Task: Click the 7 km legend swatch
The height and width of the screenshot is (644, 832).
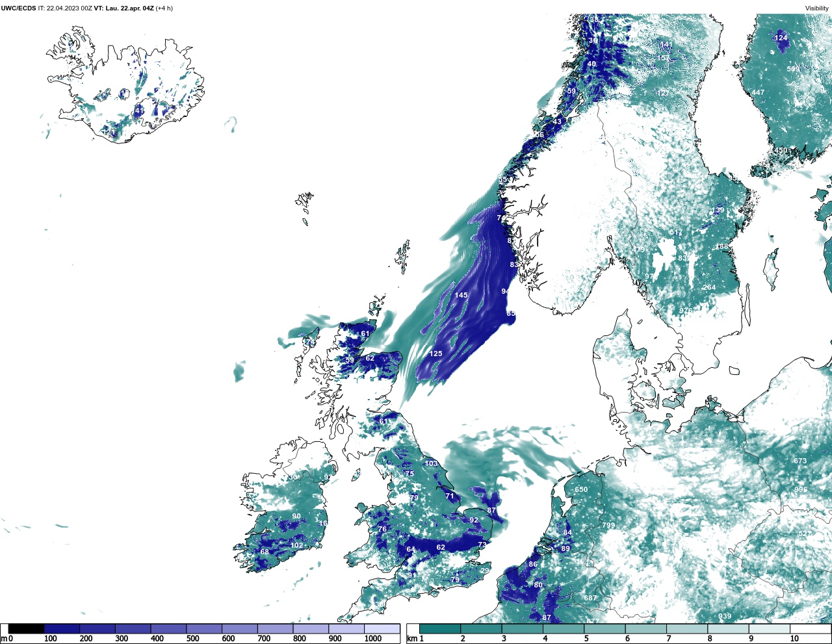Action: click(687, 629)
